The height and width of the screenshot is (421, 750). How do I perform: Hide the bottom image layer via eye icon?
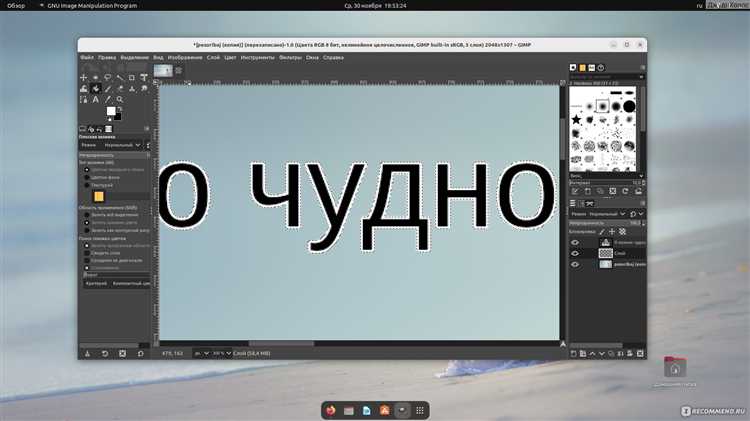coord(575,265)
